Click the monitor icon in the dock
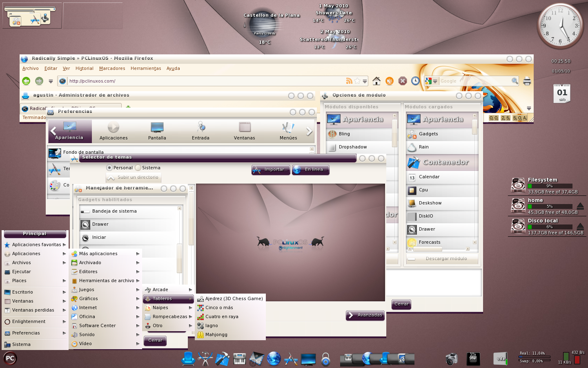The width and height of the screenshot is (588, 368). (x=308, y=359)
